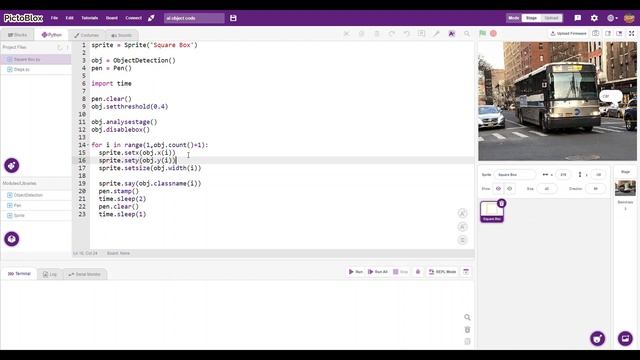This screenshot has width=640, height=360.
Task: Delete the Square Box sprite
Action: (x=501, y=203)
